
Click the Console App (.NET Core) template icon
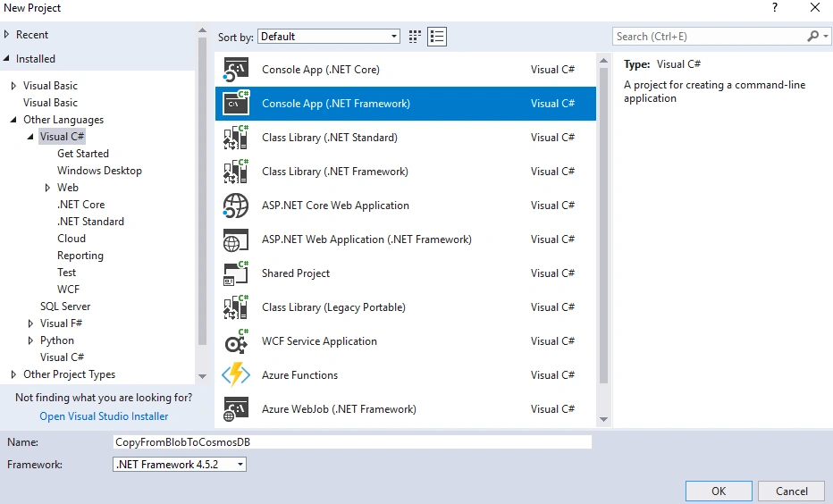(235, 70)
